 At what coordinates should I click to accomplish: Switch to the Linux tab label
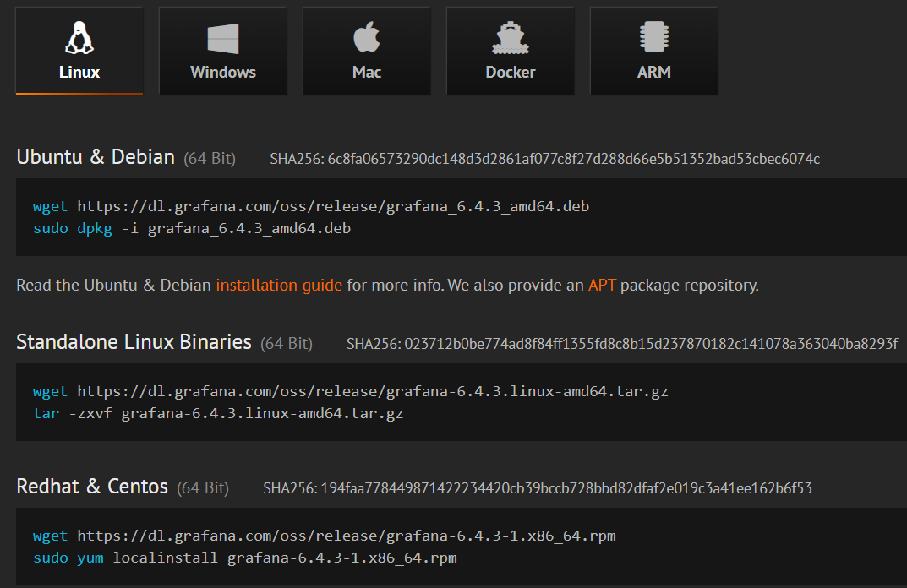(x=79, y=73)
